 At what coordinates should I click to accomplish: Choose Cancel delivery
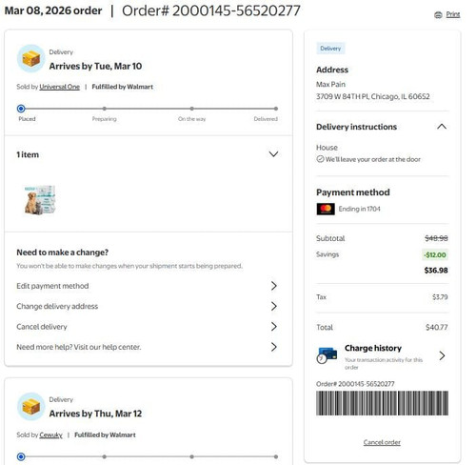click(147, 327)
